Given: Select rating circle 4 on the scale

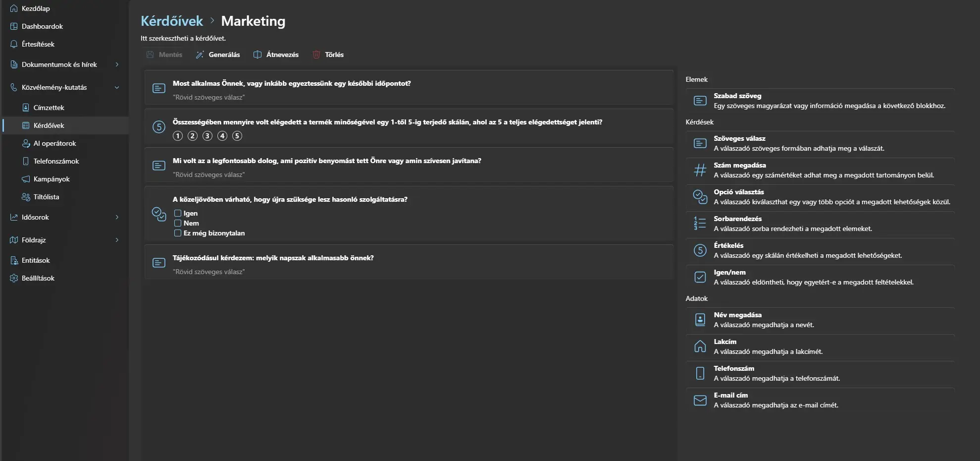Looking at the screenshot, I should 222,136.
